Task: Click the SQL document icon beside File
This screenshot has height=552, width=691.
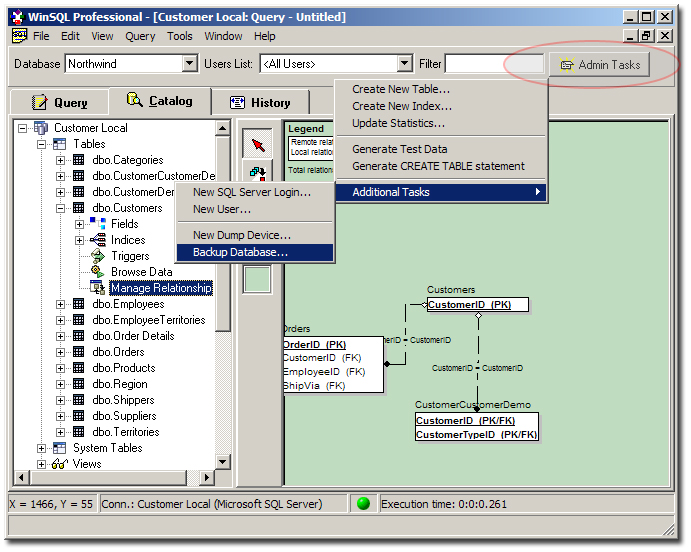Action: pyautogui.click(x=19, y=36)
